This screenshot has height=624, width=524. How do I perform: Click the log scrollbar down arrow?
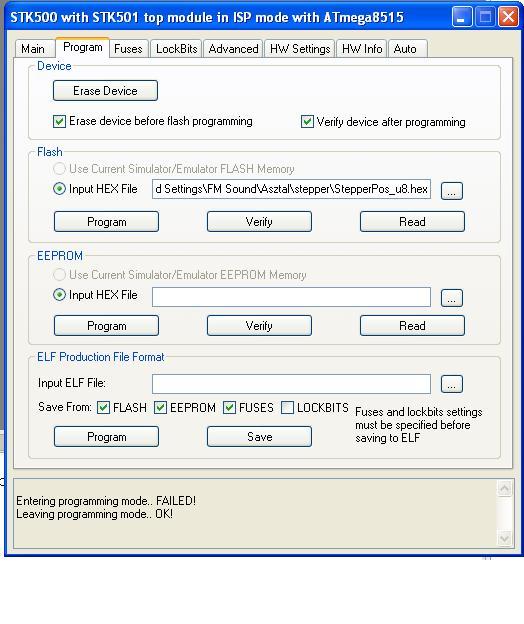tap(505, 538)
